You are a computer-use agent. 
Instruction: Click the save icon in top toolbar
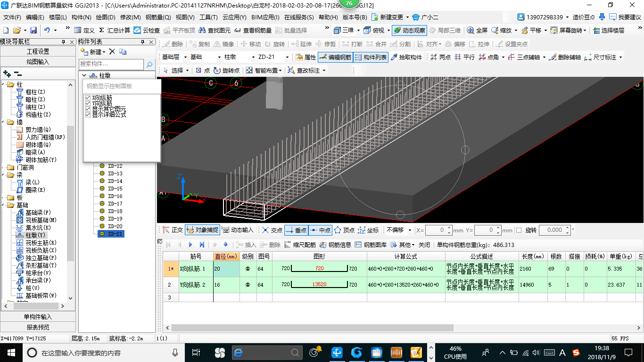33,30
